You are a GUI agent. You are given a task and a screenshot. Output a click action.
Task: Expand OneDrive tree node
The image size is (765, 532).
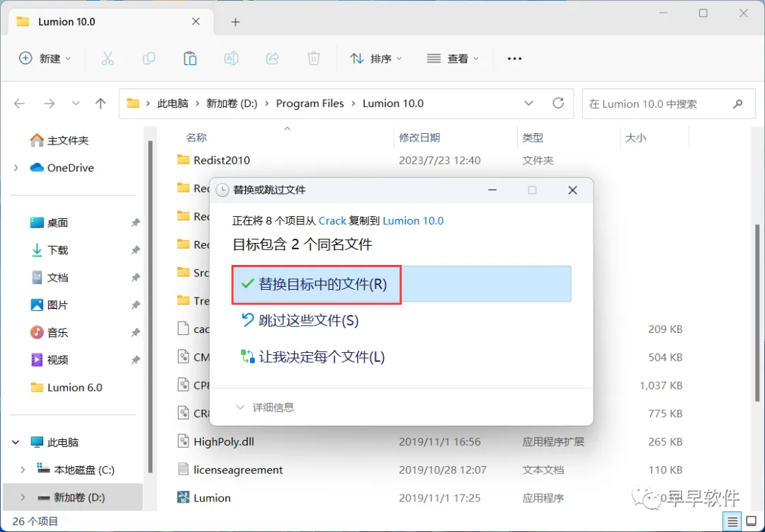point(16,168)
